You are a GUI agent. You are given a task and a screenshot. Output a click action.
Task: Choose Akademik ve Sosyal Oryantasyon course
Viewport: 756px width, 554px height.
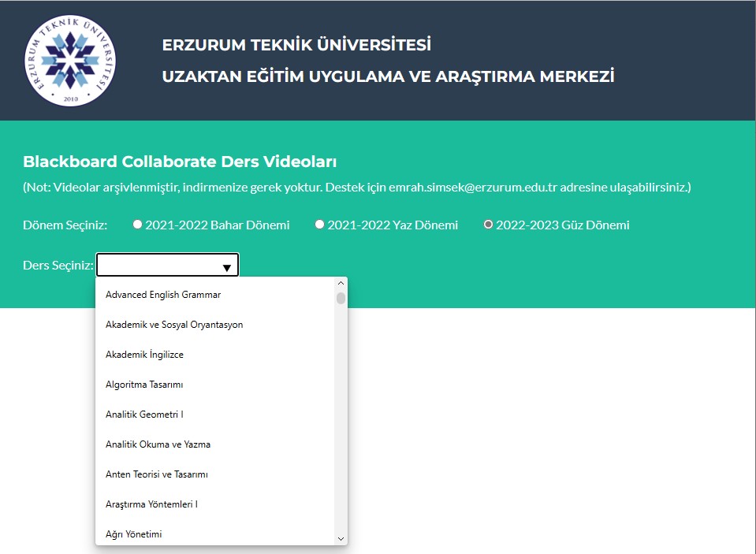click(x=174, y=325)
